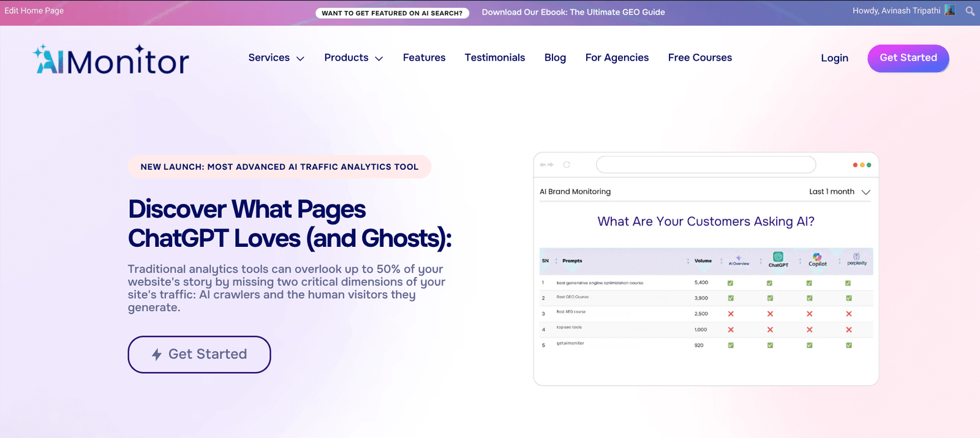Viewport: 980px width, 438px height.
Task: Open the Features nav item
Action: pyautogui.click(x=424, y=58)
